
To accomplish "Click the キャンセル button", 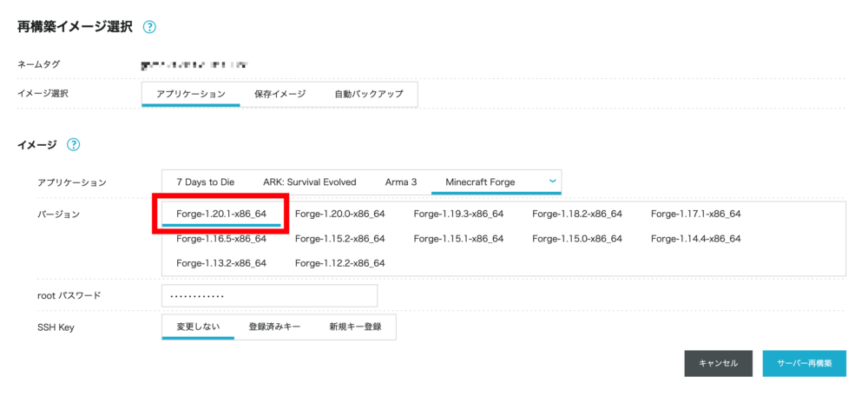I will tap(719, 363).
